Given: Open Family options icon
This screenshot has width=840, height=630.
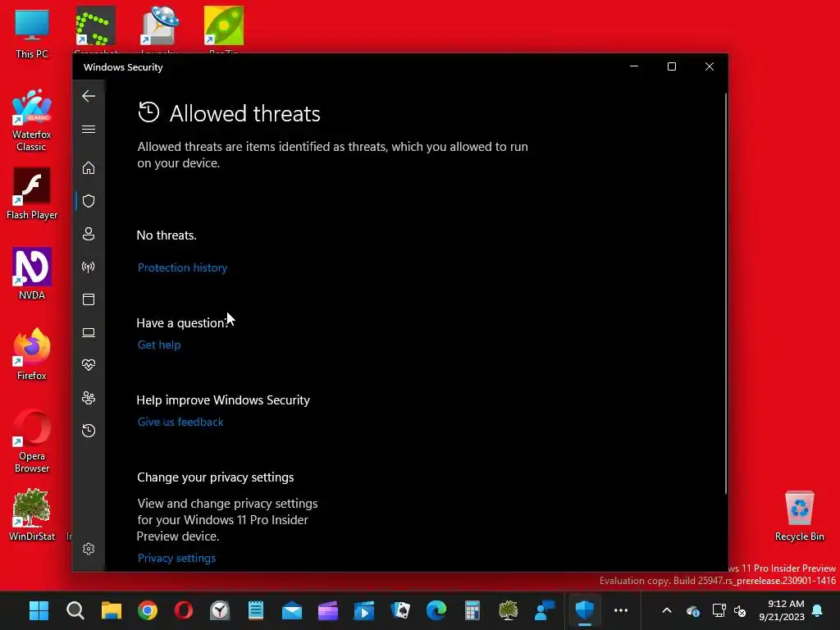Looking at the screenshot, I should coord(89,398).
